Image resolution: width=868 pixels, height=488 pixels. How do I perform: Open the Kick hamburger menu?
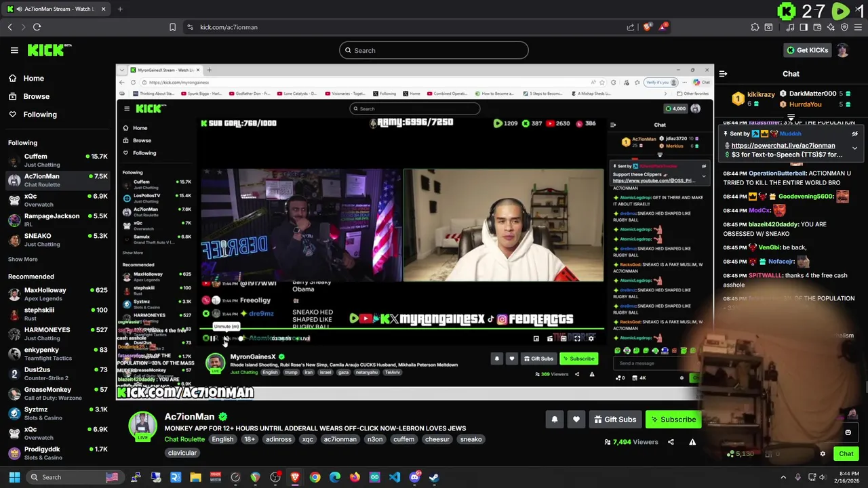coord(14,50)
